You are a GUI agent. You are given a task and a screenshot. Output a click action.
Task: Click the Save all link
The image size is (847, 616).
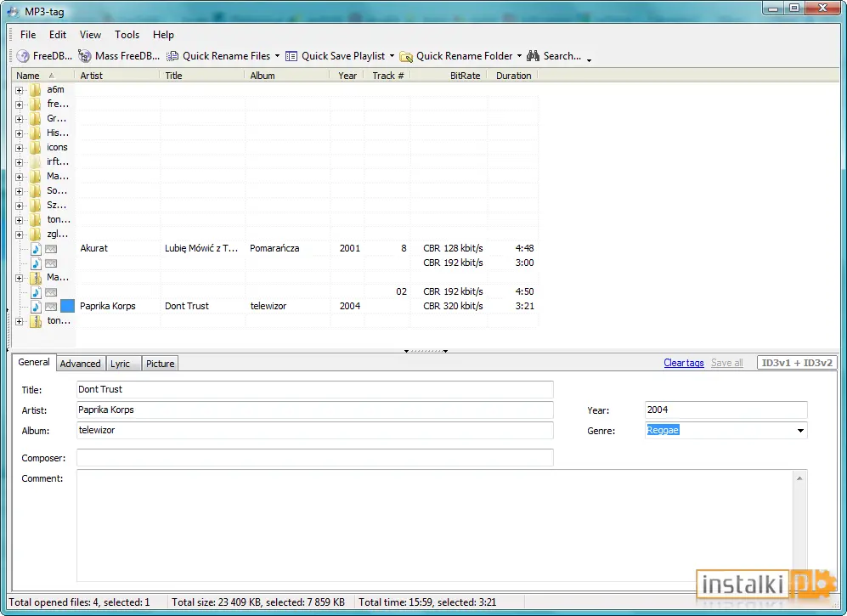pos(726,363)
